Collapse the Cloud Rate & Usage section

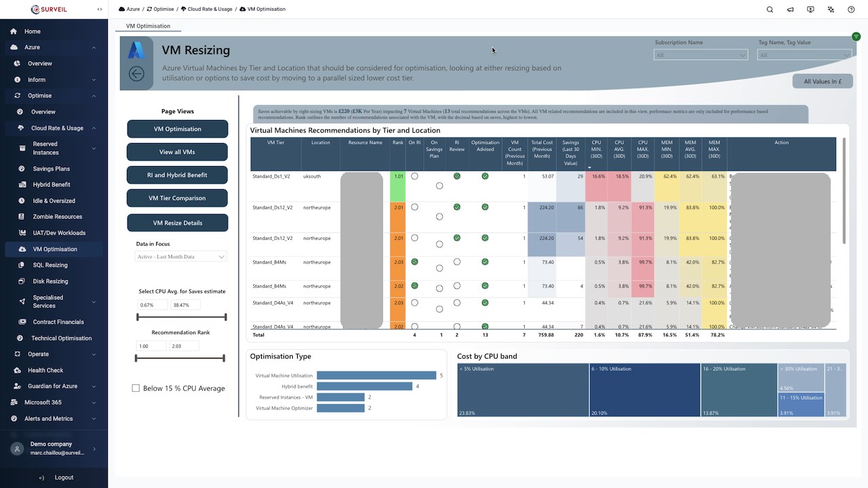pos(93,128)
